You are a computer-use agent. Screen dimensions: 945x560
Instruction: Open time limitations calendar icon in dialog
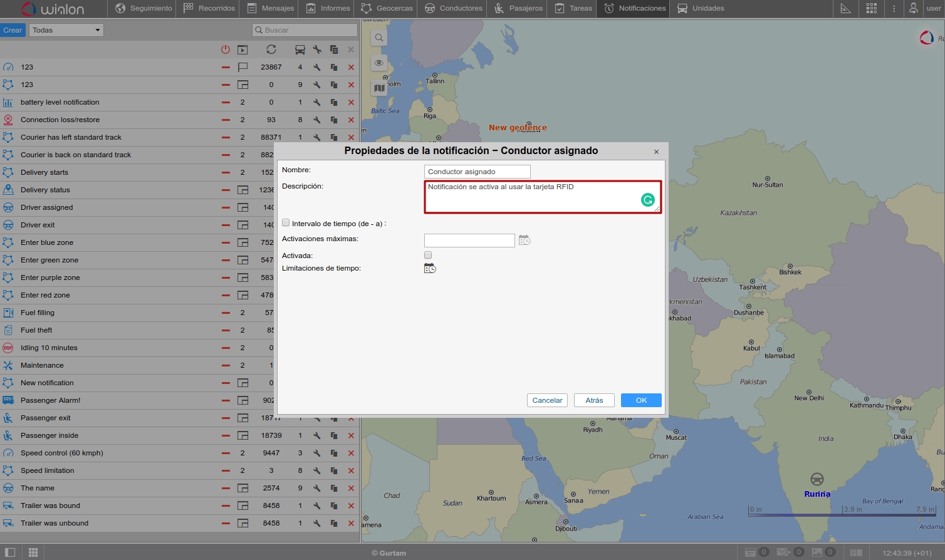coord(430,269)
